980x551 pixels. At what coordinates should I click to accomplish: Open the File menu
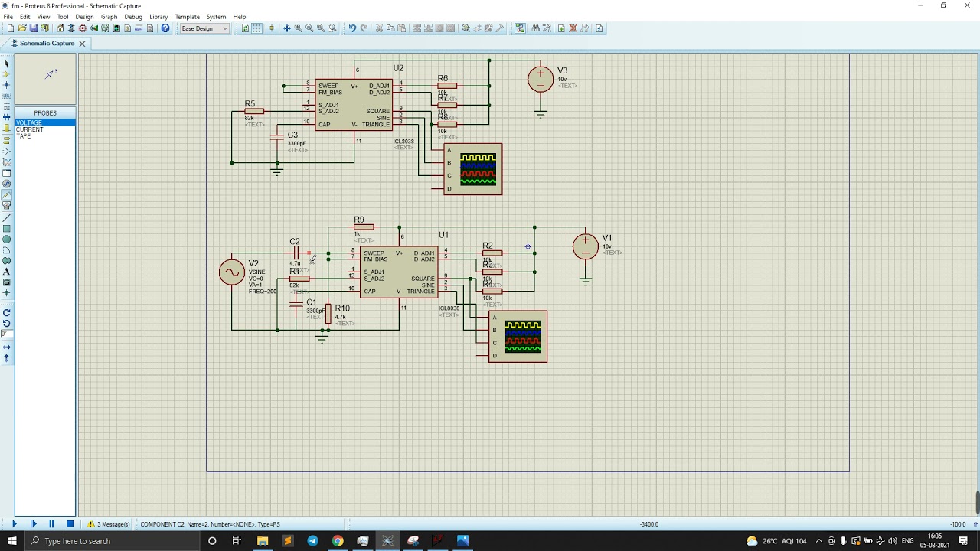(8, 17)
